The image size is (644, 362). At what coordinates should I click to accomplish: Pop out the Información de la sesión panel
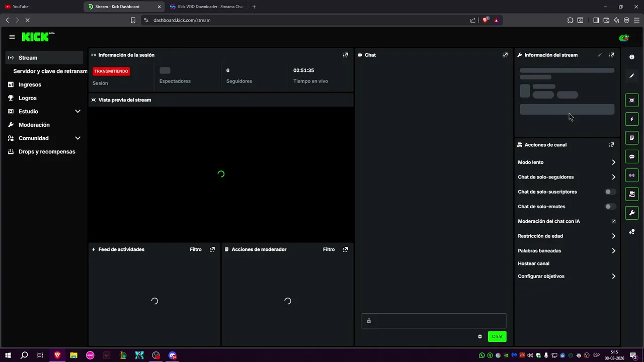tap(345, 55)
